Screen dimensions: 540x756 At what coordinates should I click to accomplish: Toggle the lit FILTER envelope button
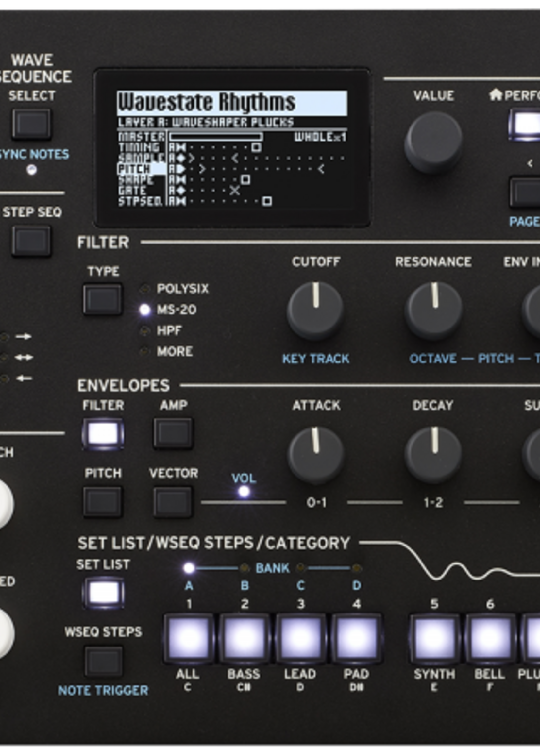pyautogui.click(x=103, y=434)
